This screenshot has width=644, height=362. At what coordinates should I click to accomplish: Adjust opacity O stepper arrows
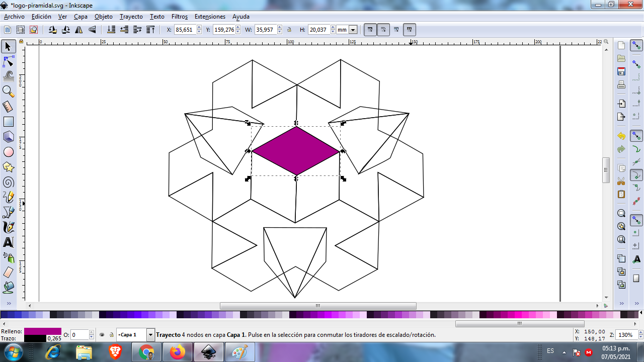coord(92,334)
